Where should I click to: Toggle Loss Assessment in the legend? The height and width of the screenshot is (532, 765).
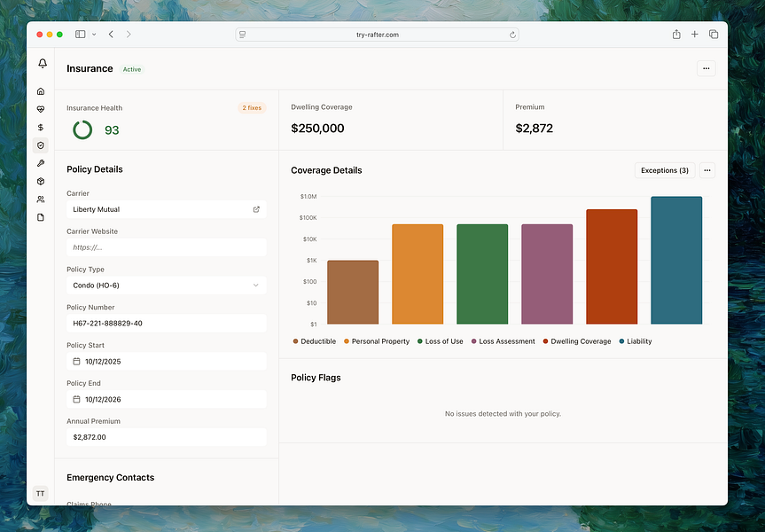coord(503,341)
